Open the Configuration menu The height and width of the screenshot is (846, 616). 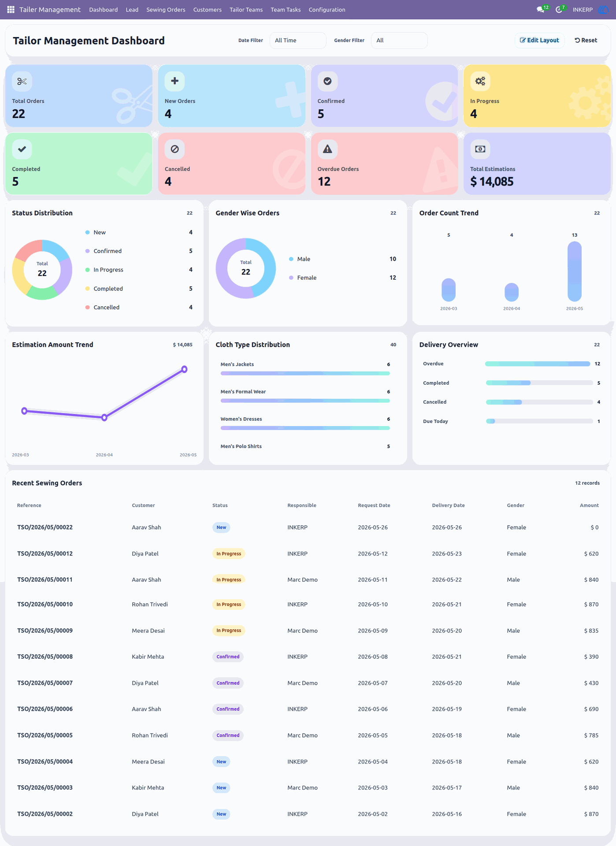pos(327,10)
